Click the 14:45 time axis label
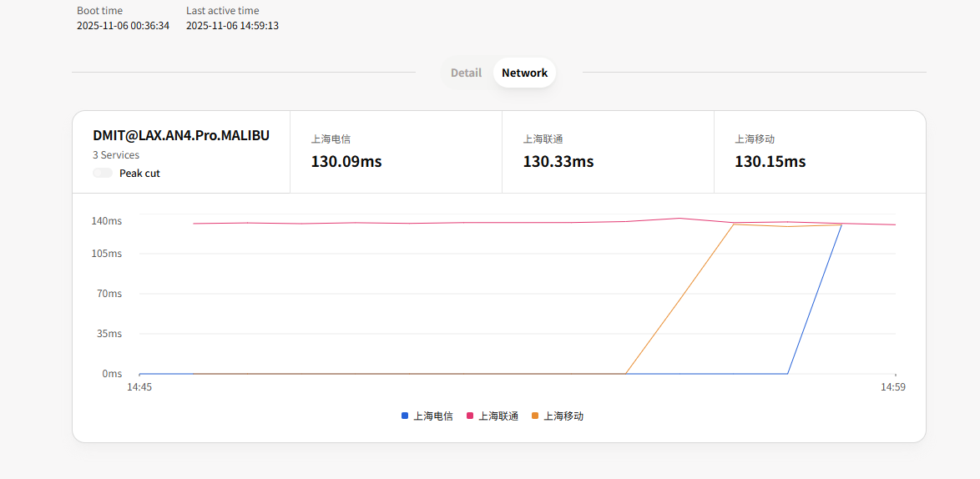The image size is (980, 479). [139, 387]
